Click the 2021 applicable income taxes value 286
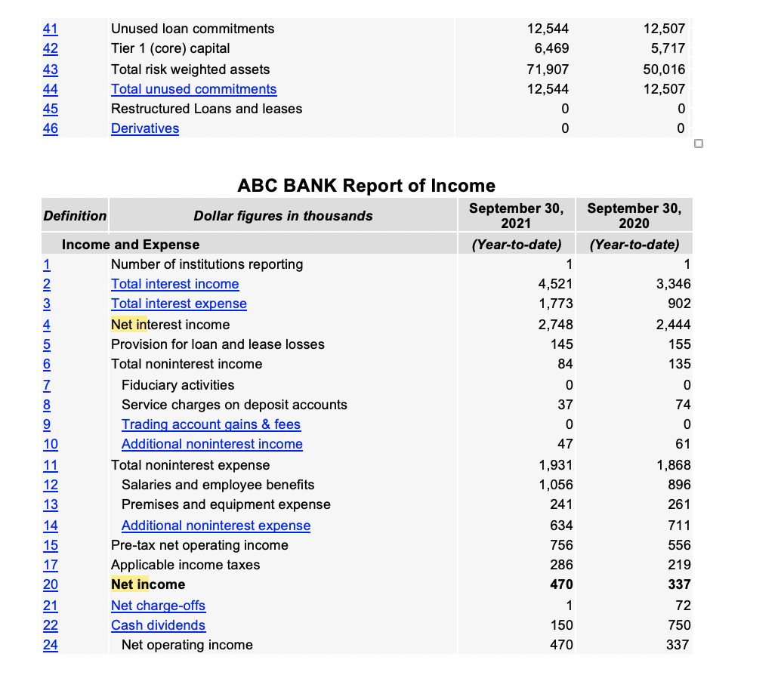The width and height of the screenshot is (781, 700). tap(561, 565)
